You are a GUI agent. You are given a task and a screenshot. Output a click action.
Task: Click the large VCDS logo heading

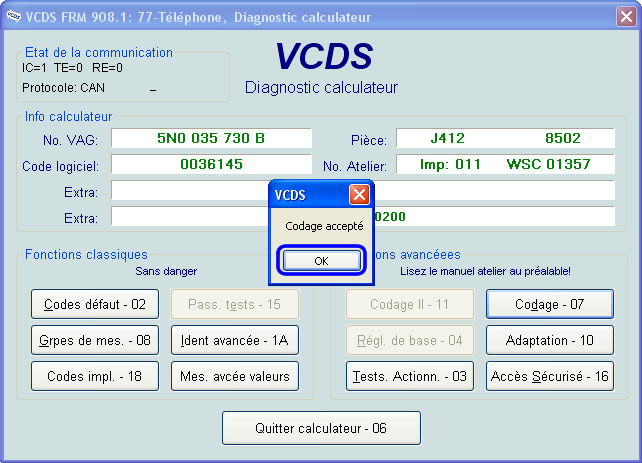[324, 56]
